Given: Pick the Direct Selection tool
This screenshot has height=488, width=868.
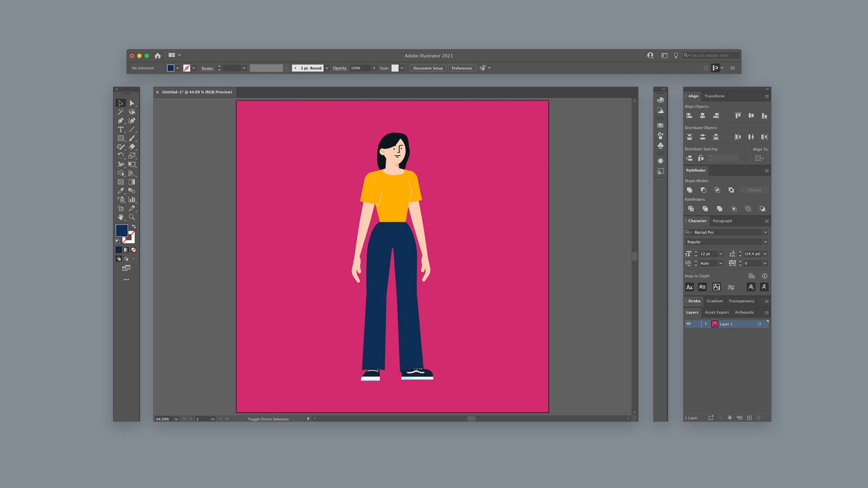Looking at the screenshot, I should click(x=132, y=103).
